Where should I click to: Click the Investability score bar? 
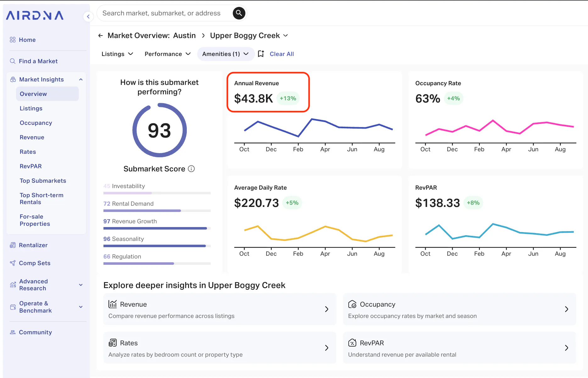click(157, 193)
